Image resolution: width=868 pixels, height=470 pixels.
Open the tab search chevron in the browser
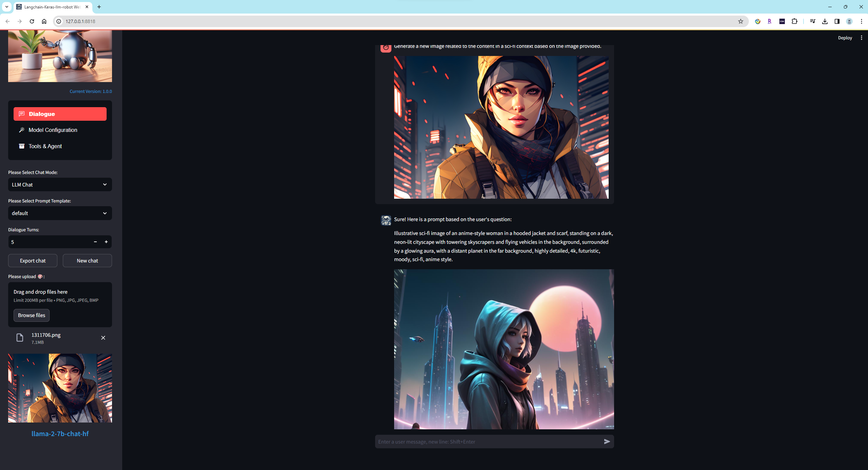[7, 7]
